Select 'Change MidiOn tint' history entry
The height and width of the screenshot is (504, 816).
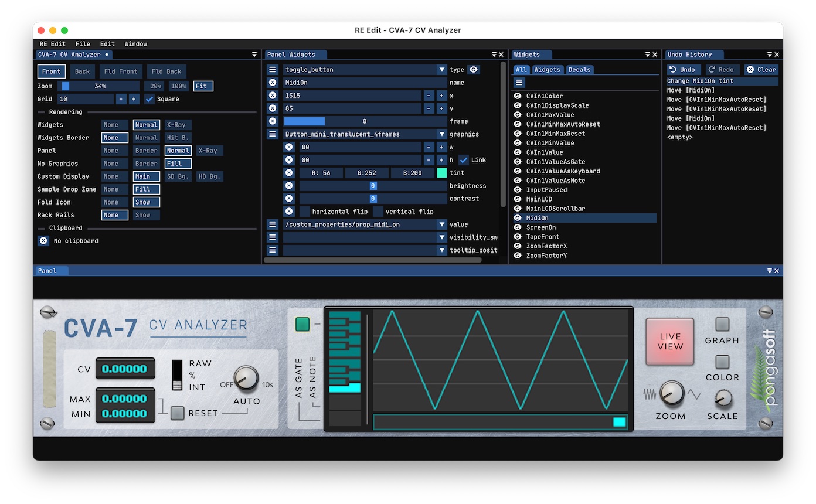[722, 81]
